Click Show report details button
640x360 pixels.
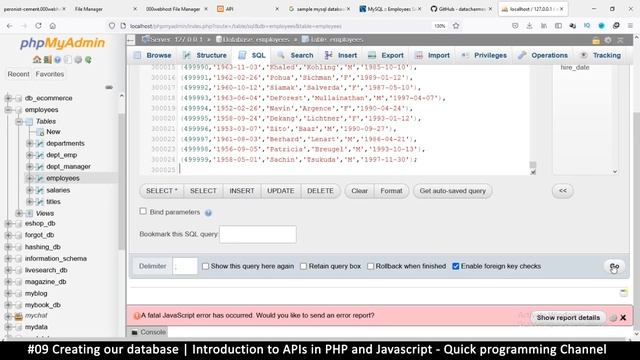pos(568,318)
